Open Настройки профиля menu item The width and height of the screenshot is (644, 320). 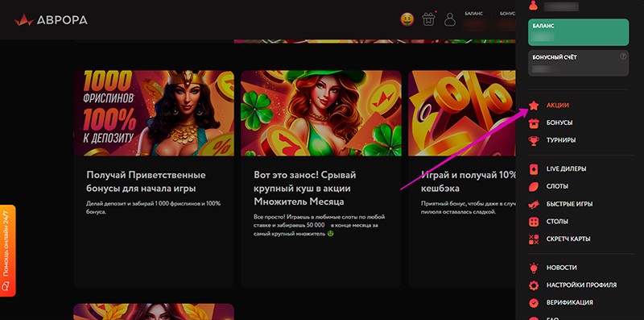[x=581, y=285]
